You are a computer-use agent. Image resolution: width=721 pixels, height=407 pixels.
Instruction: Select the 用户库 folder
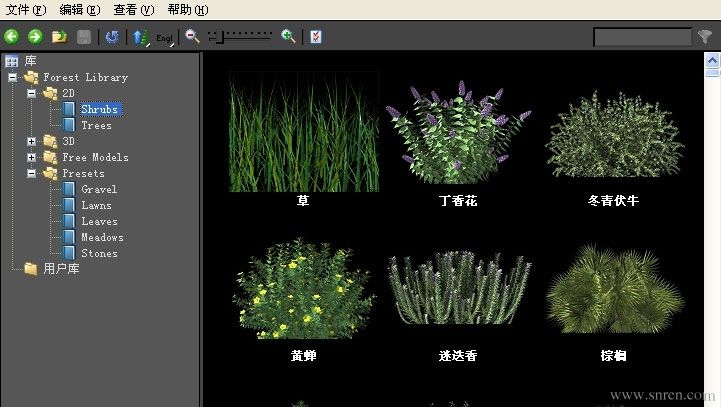coord(61,269)
